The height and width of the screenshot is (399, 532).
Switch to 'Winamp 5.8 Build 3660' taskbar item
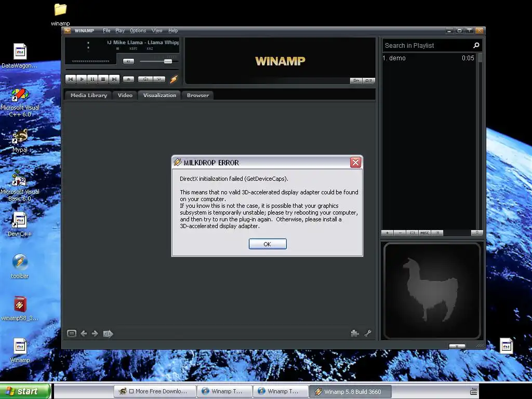coord(350,392)
